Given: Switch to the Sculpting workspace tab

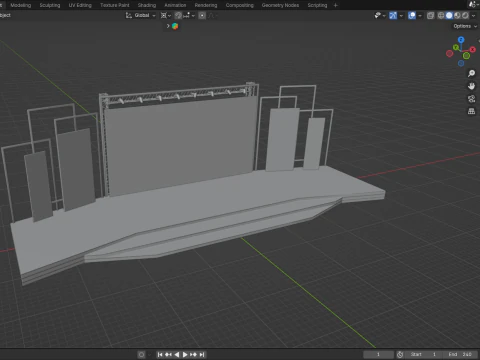Looking at the screenshot, I should tap(50, 5).
